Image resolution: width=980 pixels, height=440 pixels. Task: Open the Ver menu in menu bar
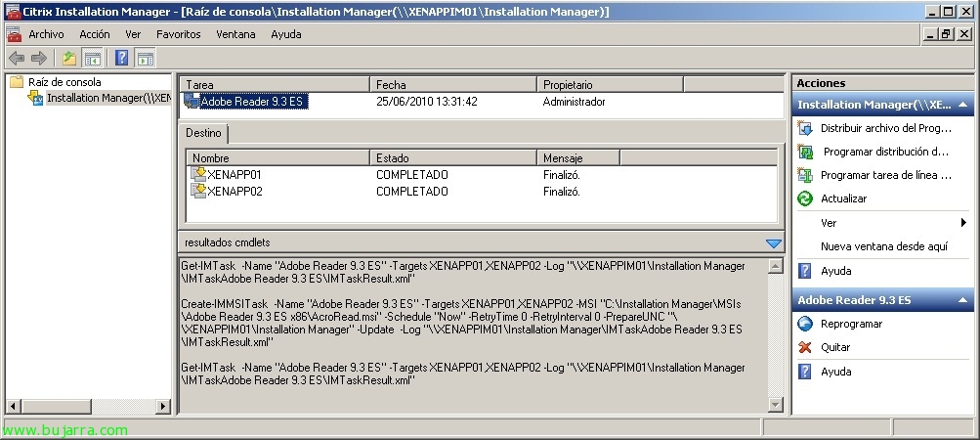[x=133, y=34]
